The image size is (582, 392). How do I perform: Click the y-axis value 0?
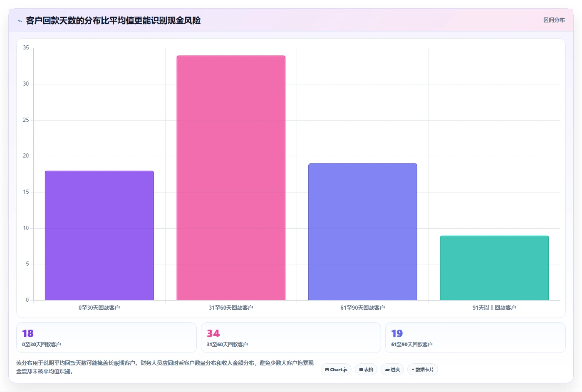tap(27, 300)
